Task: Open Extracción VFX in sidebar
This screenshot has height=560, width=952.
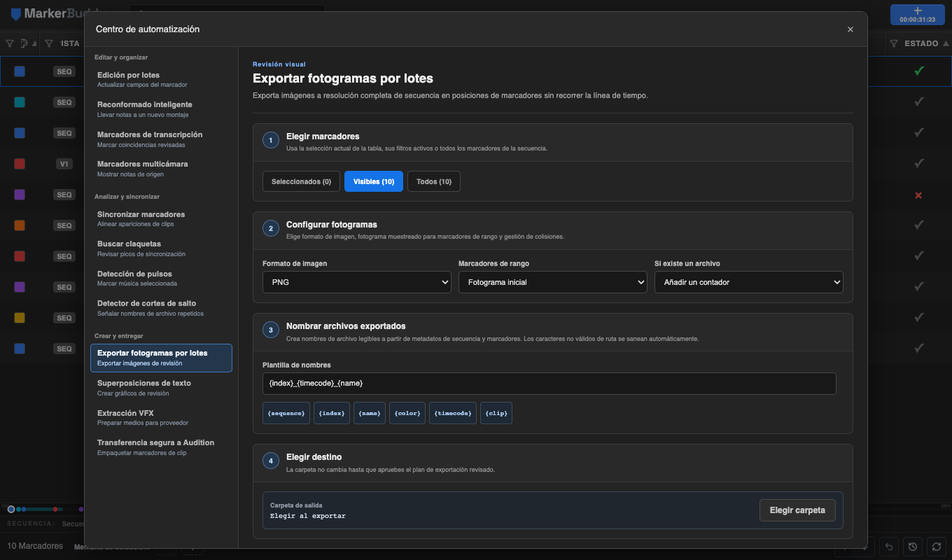Action: pos(161,418)
